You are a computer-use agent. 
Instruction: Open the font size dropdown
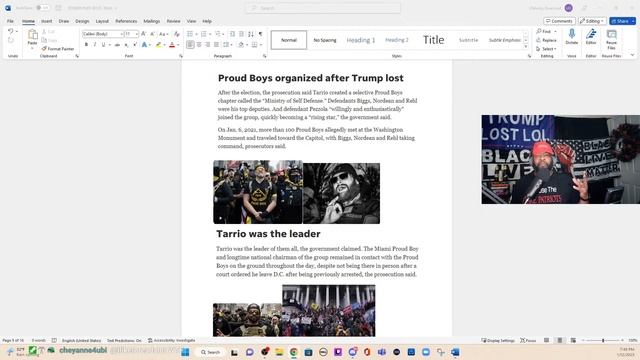136,34
